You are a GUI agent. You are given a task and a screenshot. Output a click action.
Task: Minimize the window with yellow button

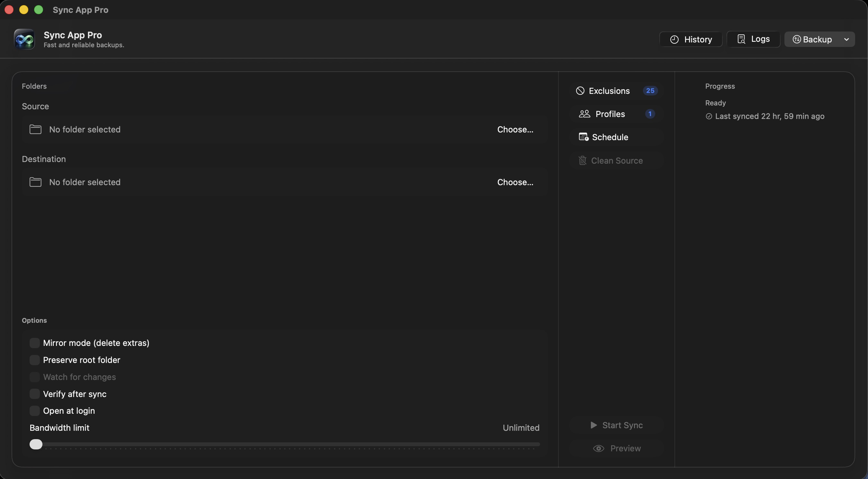click(23, 10)
